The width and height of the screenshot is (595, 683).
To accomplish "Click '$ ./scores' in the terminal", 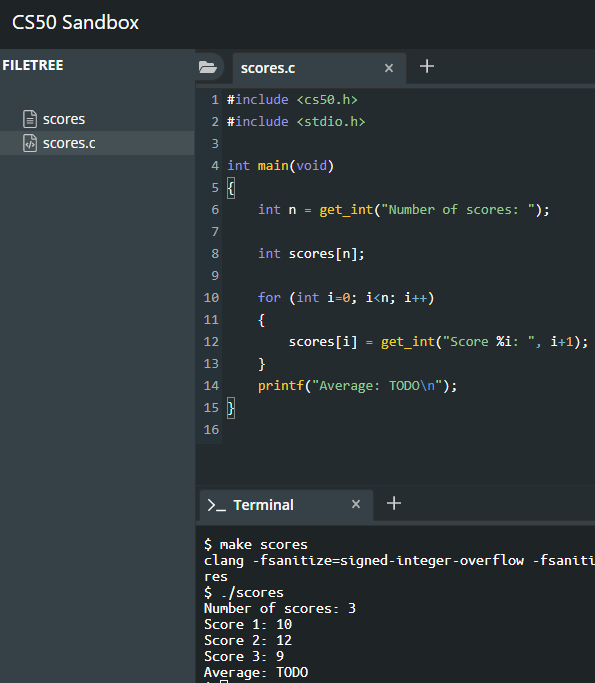I will [244, 592].
